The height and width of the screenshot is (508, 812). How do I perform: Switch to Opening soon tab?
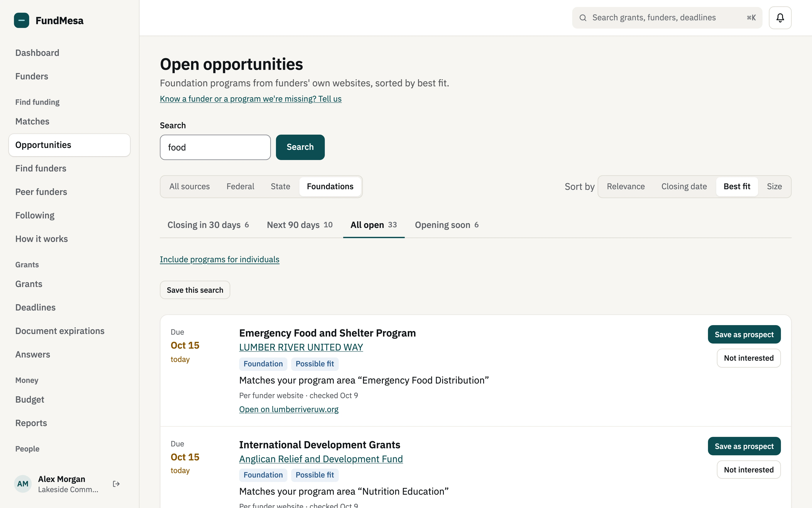(447, 225)
